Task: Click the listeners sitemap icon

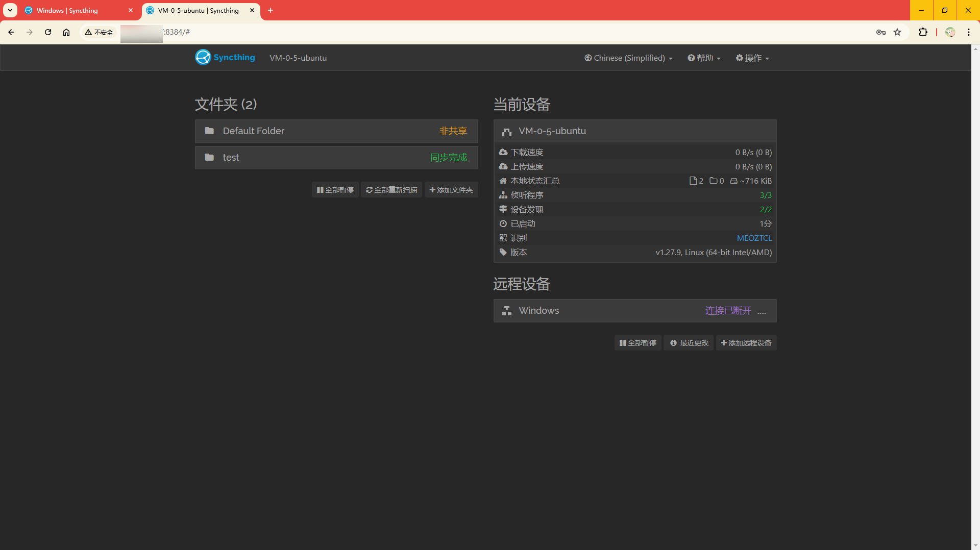Action: tap(503, 195)
